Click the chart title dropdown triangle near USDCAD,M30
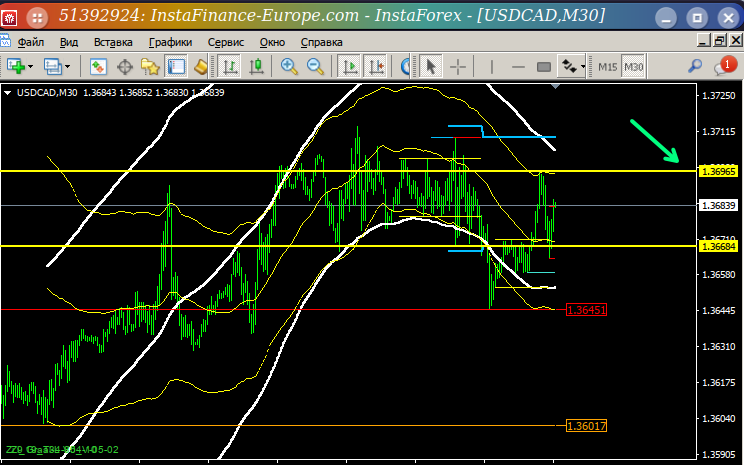The image size is (744, 465). click(x=7, y=93)
